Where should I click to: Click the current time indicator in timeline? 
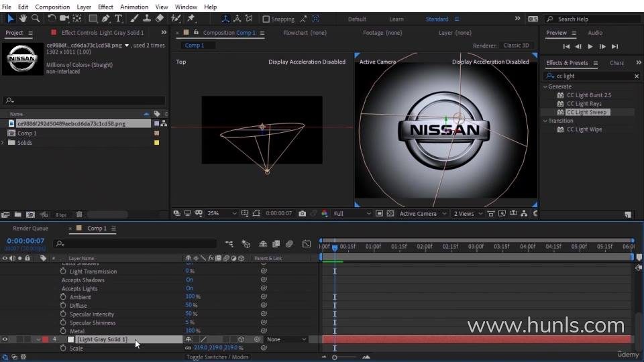pyautogui.click(x=335, y=247)
